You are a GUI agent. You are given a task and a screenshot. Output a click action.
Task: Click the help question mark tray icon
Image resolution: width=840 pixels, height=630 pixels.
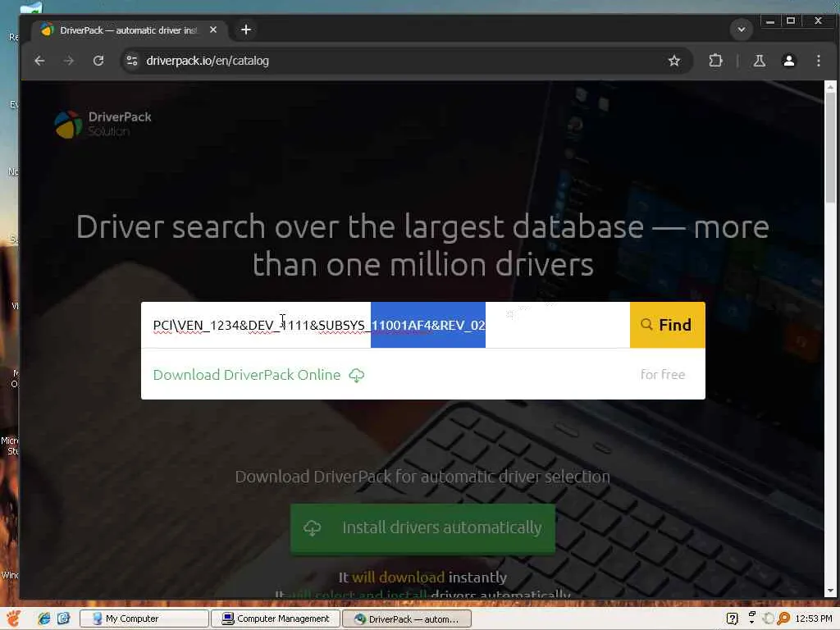click(732, 619)
